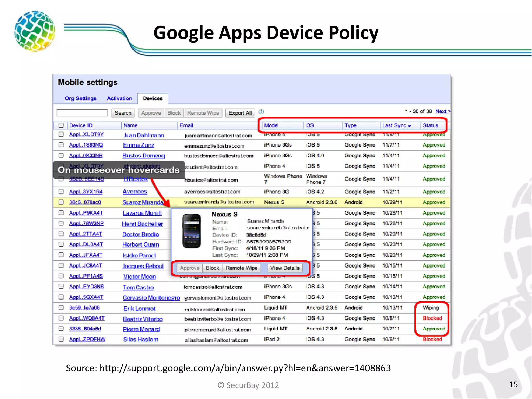Sort by the Status column header
The width and height of the screenshot is (532, 399).
tap(430, 125)
